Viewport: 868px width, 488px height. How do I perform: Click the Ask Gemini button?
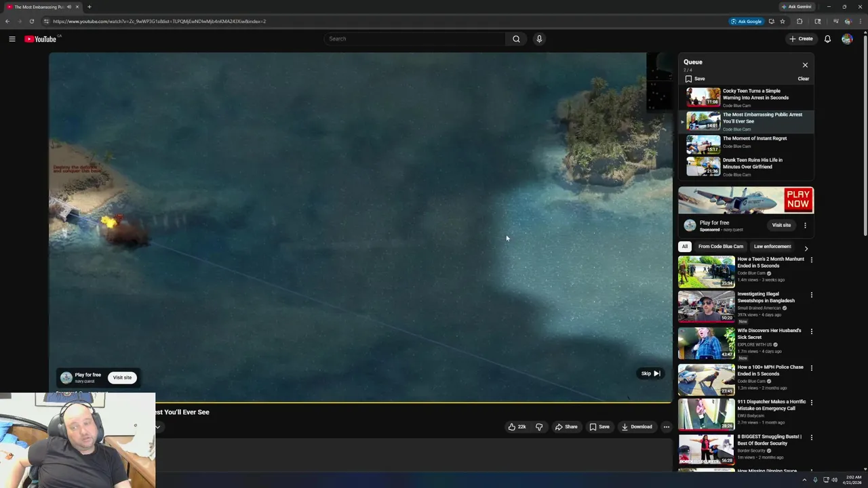[797, 7]
